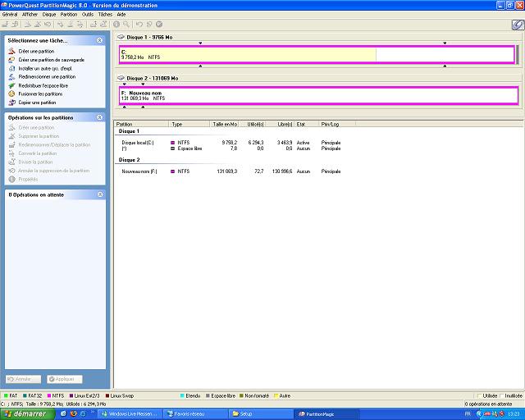
Task: Open the Partition menu
Action: [x=69, y=15]
